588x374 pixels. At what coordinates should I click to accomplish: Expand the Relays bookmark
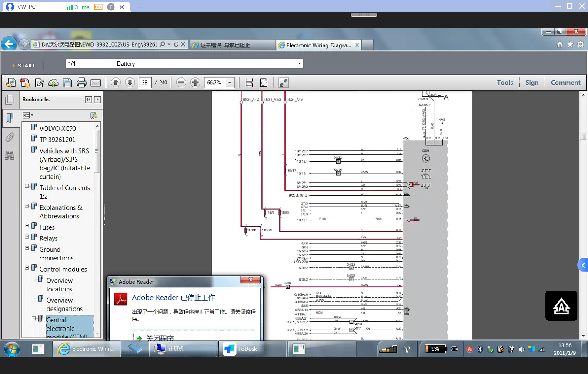[x=27, y=237]
